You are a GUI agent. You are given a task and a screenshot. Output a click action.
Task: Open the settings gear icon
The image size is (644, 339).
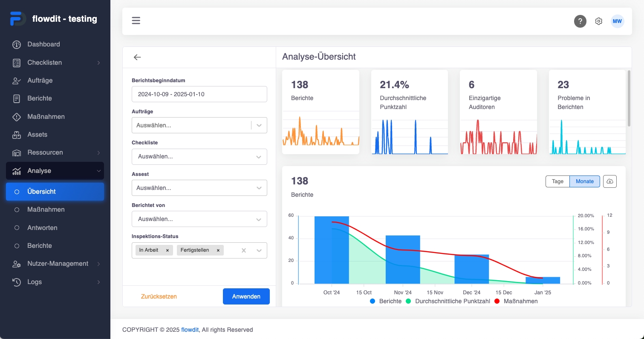(x=599, y=21)
